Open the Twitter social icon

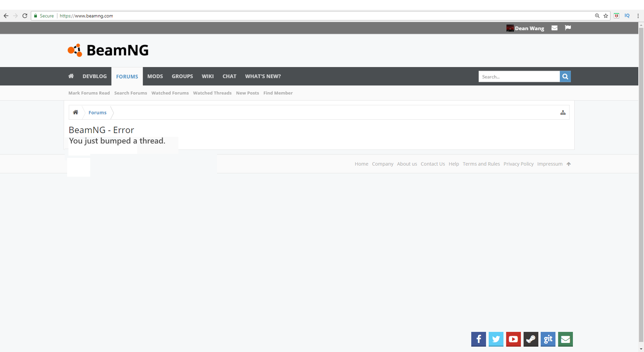(x=496, y=339)
